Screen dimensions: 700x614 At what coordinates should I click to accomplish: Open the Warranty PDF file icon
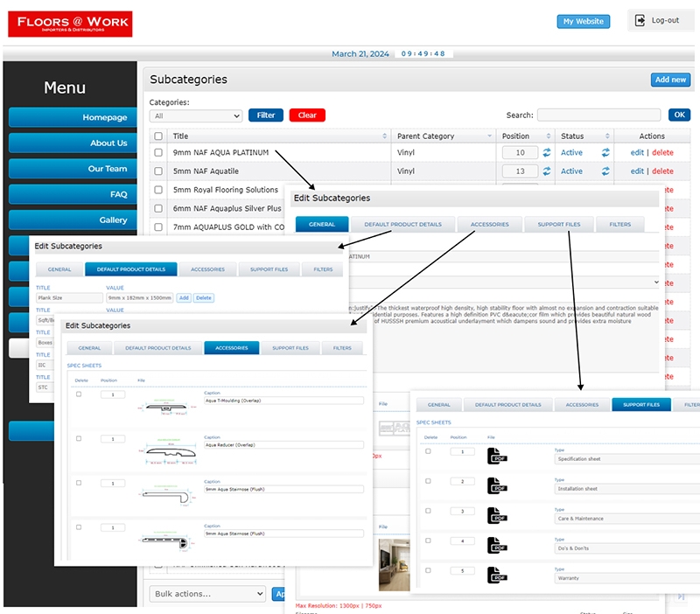click(497, 576)
